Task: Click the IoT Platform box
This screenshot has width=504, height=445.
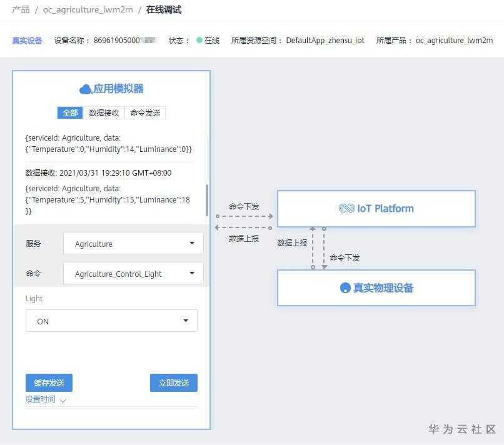Action: point(376,209)
